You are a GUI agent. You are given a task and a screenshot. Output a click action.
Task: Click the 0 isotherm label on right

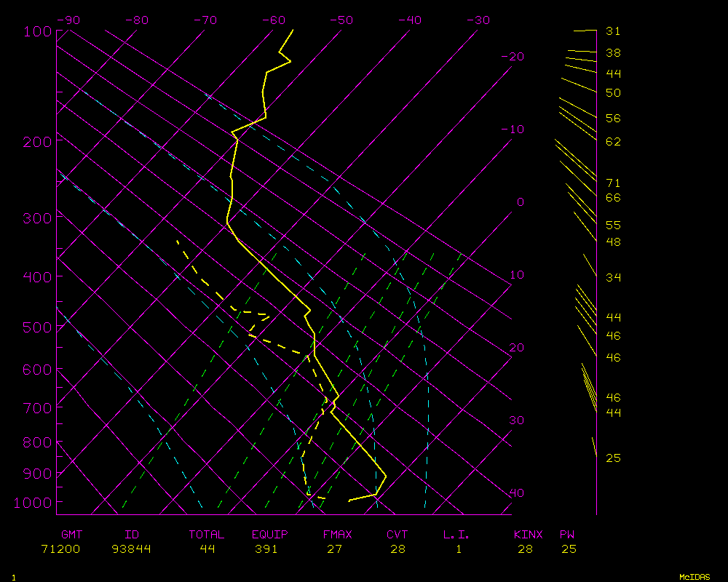pos(520,202)
